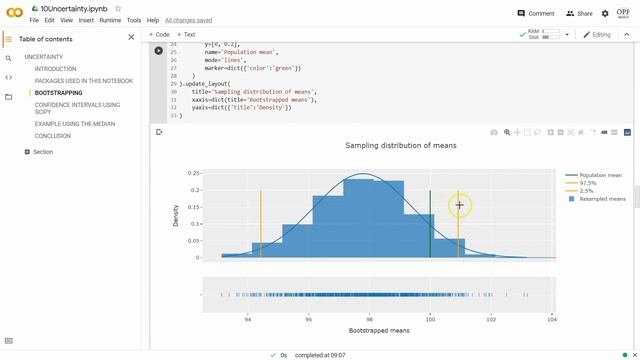Click the Autoscale plot button

(x=571, y=132)
